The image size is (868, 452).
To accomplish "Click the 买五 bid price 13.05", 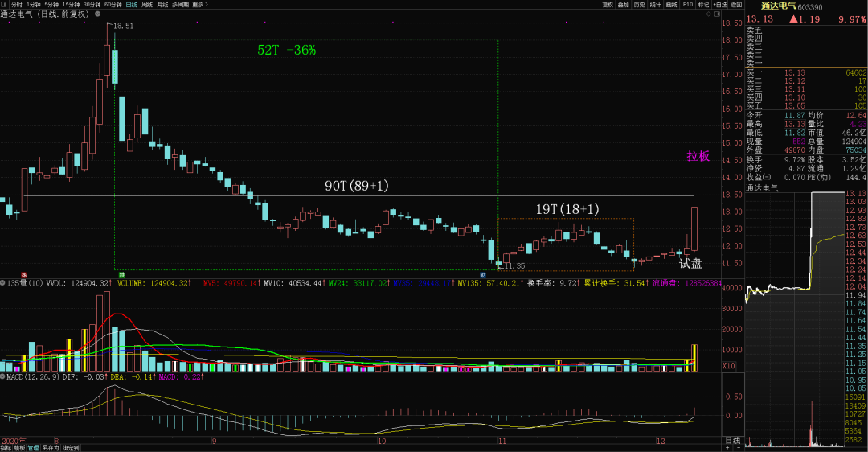I will coord(794,106).
